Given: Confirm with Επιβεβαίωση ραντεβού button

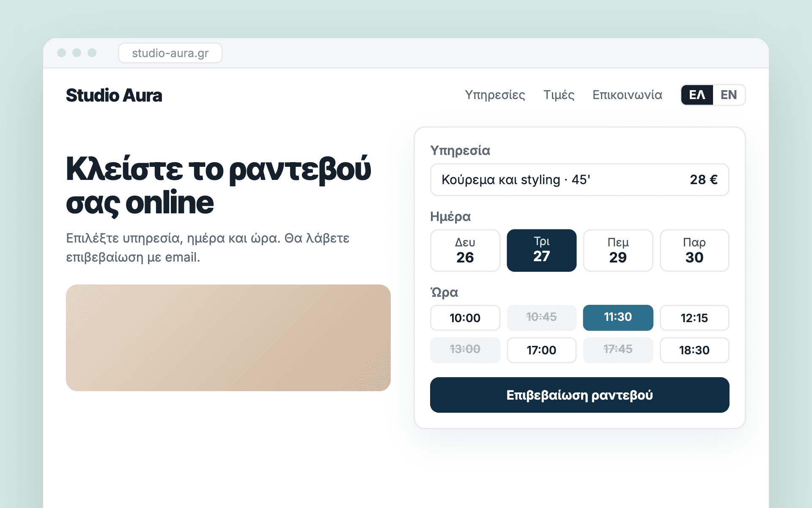Looking at the screenshot, I should pyautogui.click(x=579, y=395).
